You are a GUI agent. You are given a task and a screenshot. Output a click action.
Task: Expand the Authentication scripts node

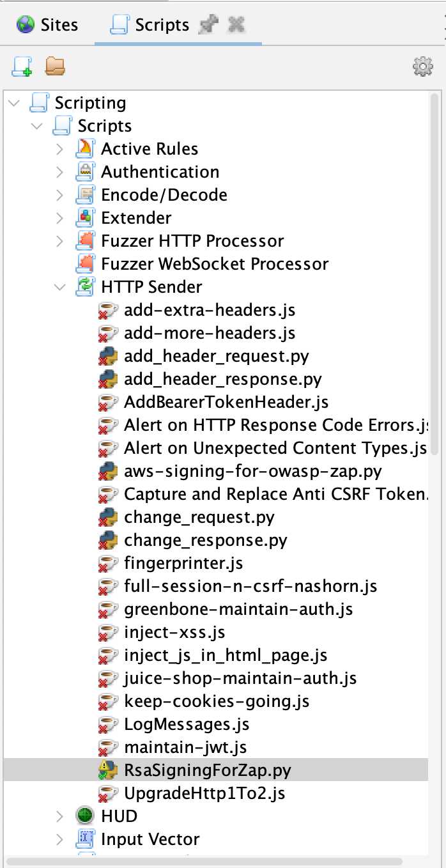[60, 171]
